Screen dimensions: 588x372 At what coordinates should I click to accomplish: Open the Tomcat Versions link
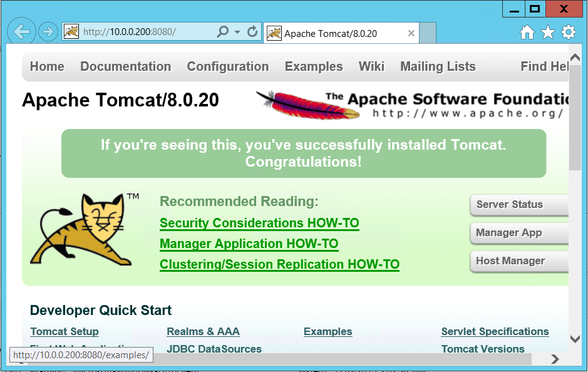pos(483,349)
